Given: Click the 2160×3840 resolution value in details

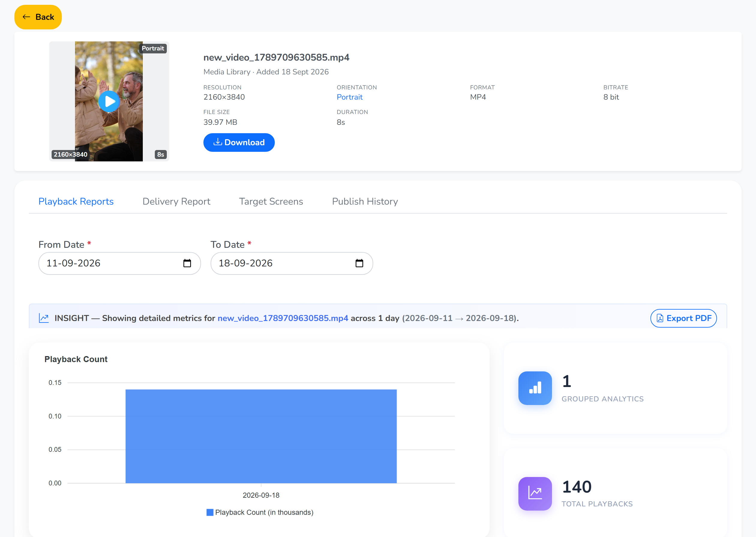Looking at the screenshot, I should click(x=224, y=97).
